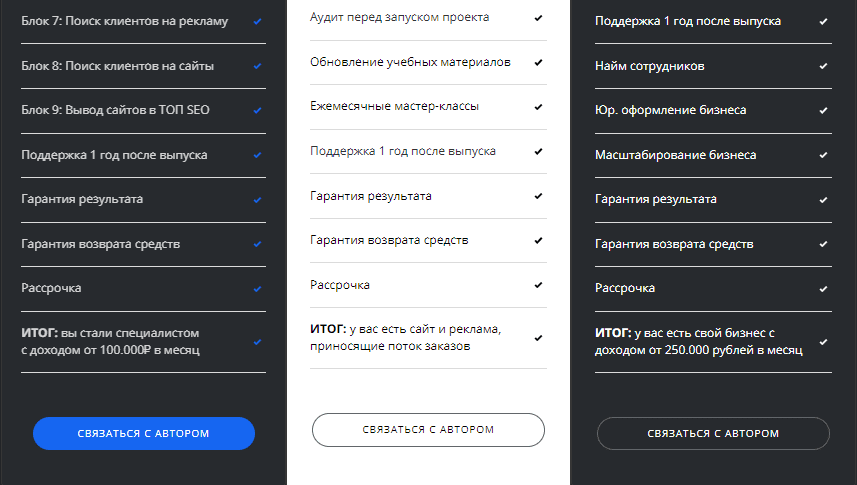857x485 pixels.
Task: Click the checkmark for Блок 9: Вывод сайтов в ТОП SEO
Action: click(x=258, y=110)
